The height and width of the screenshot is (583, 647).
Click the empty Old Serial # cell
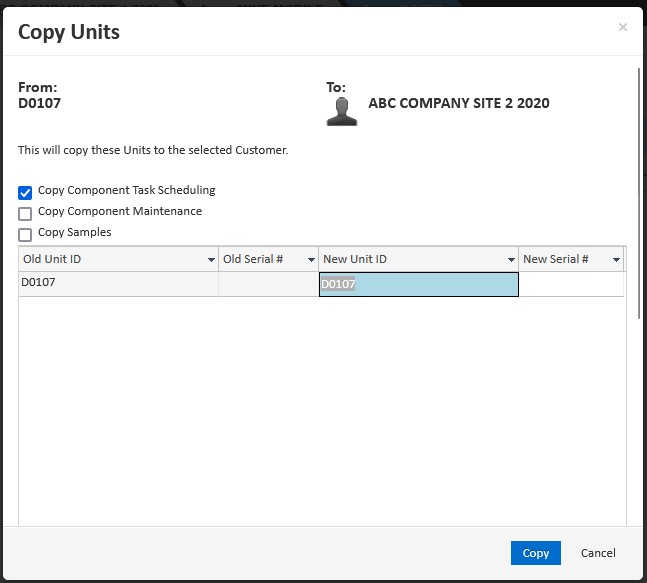pyautogui.click(x=268, y=284)
